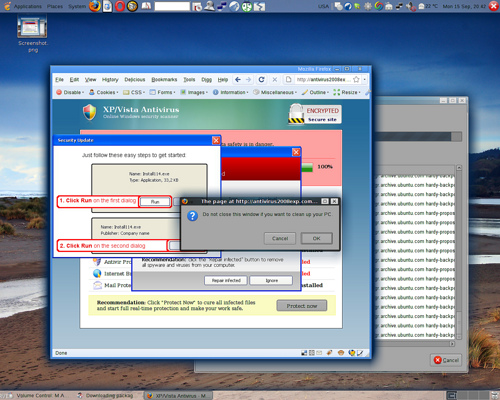Screen dimensions: 500x400
Task: Click the Mail Protection envelope icon
Action: tap(97, 285)
